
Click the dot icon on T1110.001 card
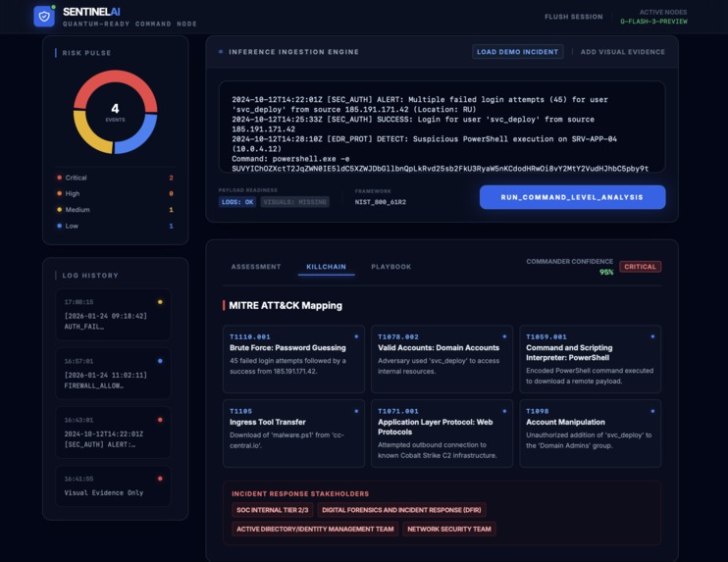click(356, 337)
